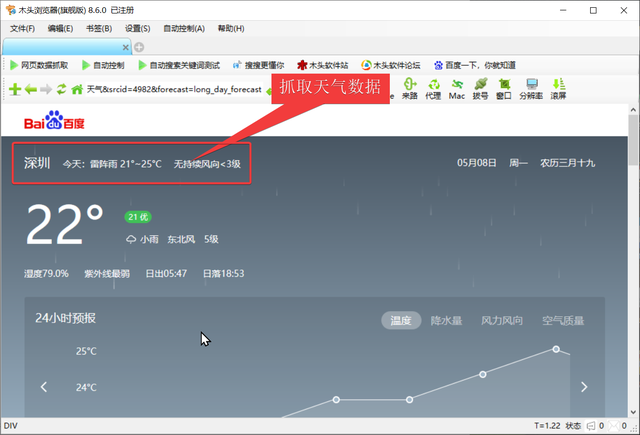
Task: Click the 滚屏 scroll screen icon
Action: (558, 89)
